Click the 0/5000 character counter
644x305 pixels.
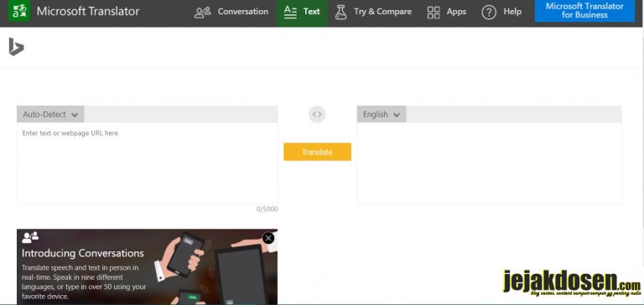[267, 209]
